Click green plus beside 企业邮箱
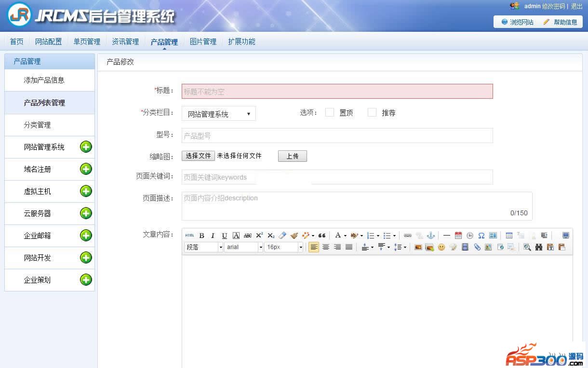The width and height of the screenshot is (588, 368). tap(86, 236)
